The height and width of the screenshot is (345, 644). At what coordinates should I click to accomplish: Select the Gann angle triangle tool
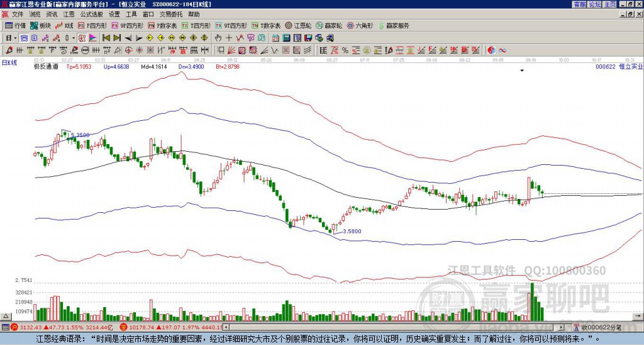click(117, 50)
